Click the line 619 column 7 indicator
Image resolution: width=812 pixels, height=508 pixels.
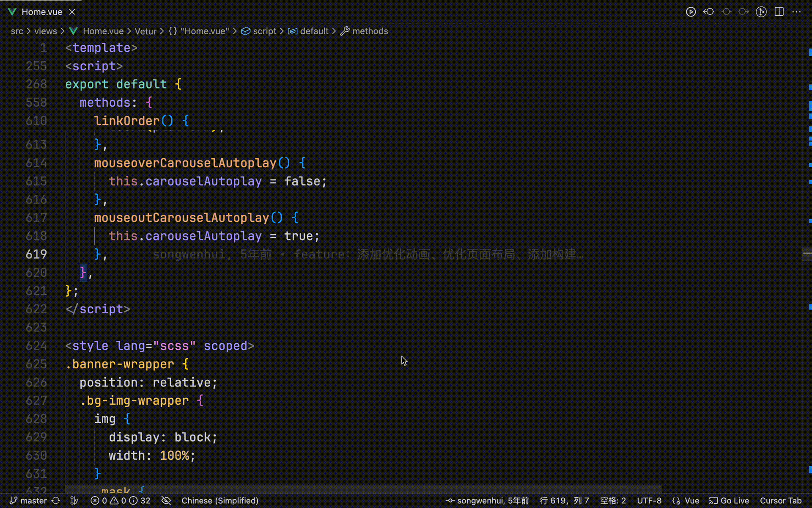pyautogui.click(x=564, y=501)
